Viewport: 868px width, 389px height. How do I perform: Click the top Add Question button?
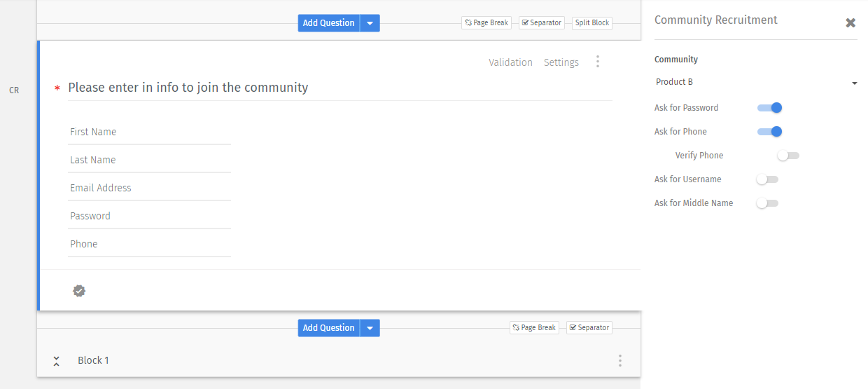pos(328,23)
